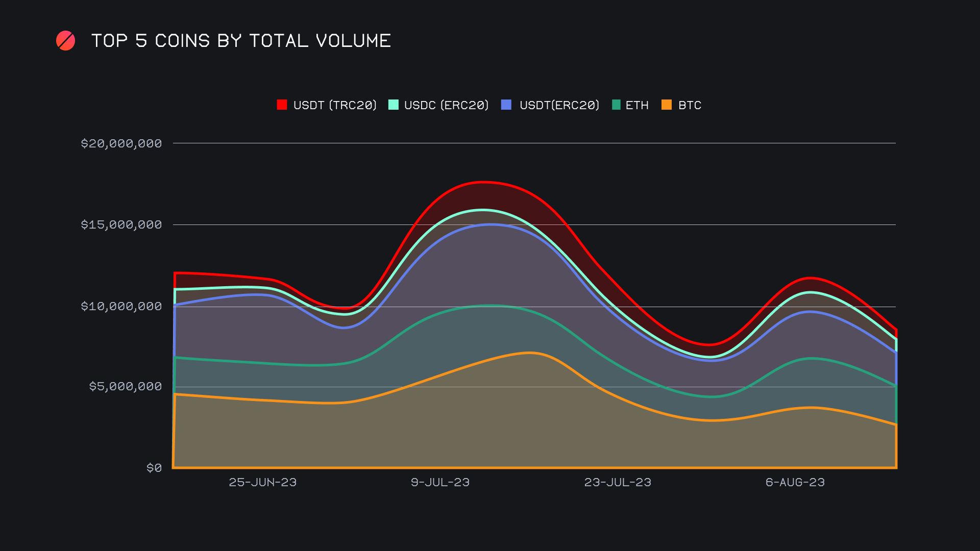The image size is (980, 551).
Task: Select the 25-JUN-23 x-axis date
Action: pyautogui.click(x=262, y=482)
